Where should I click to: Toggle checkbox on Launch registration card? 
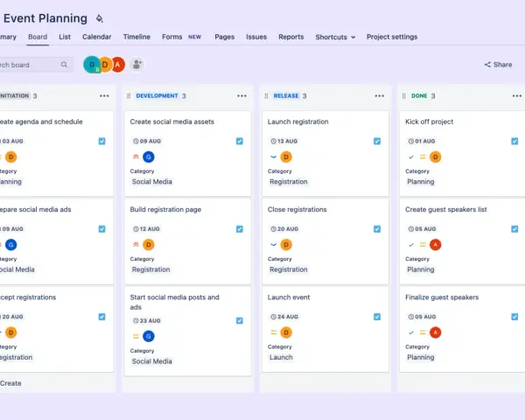tap(377, 141)
